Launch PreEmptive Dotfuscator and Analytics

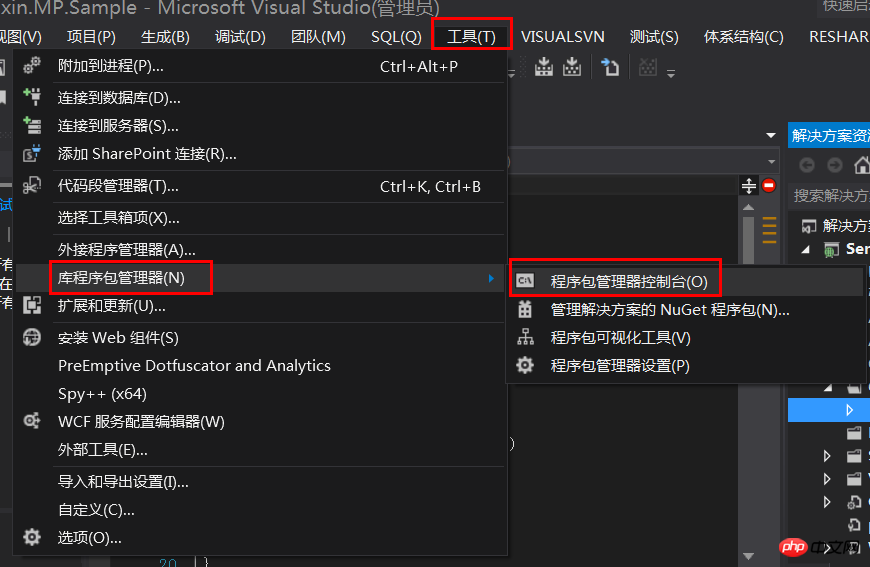261,366
